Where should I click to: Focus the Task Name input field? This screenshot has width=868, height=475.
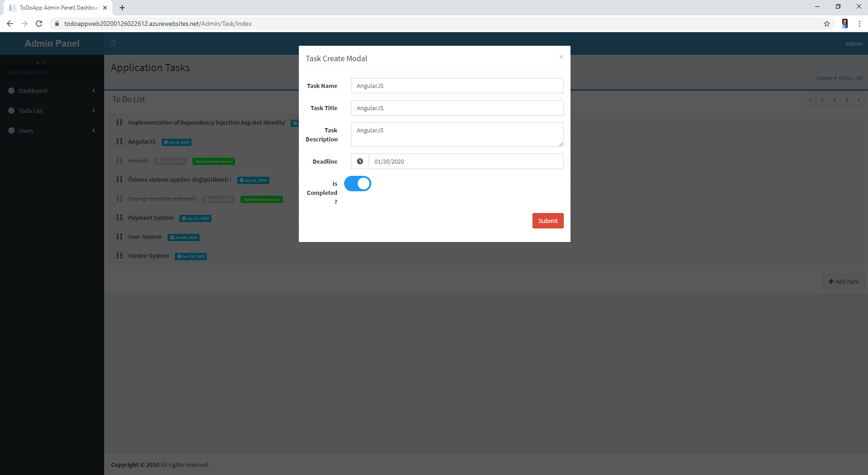pos(457,86)
